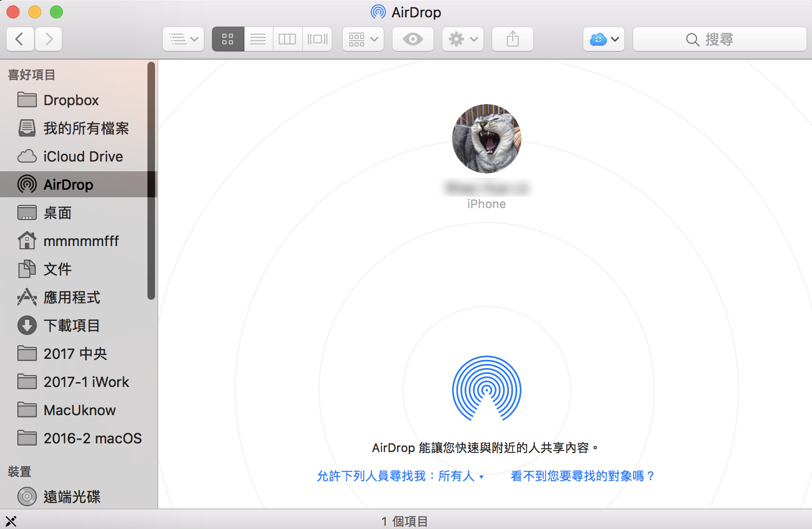Switch to list view mode
812x529 pixels.
pyautogui.click(x=258, y=39)
